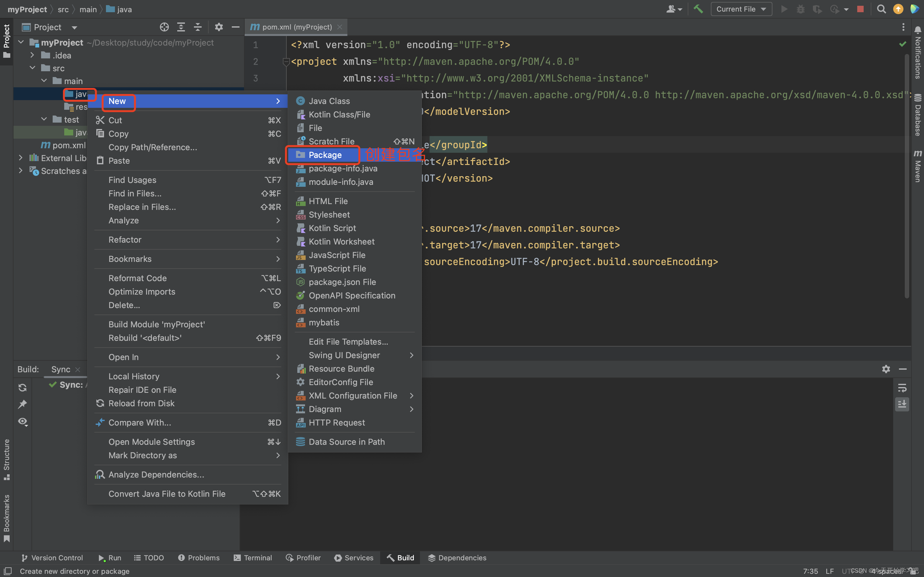Open Swing UI Designer submenu

354,355
